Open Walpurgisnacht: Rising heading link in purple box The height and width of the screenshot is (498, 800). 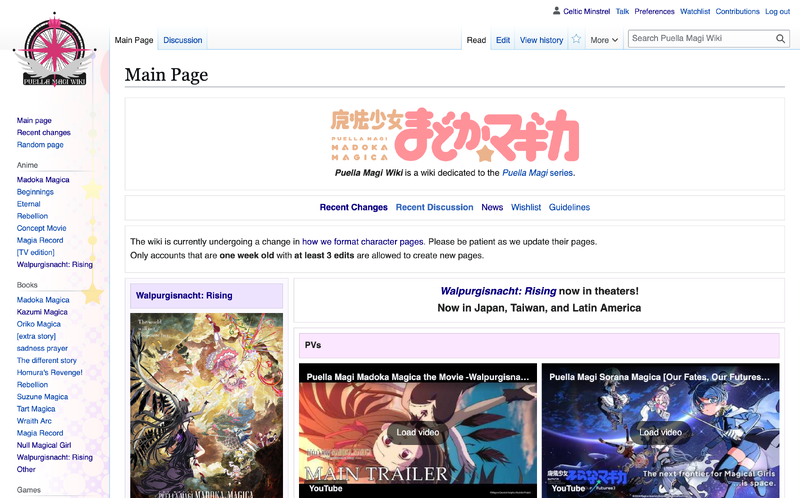[184, 295]
